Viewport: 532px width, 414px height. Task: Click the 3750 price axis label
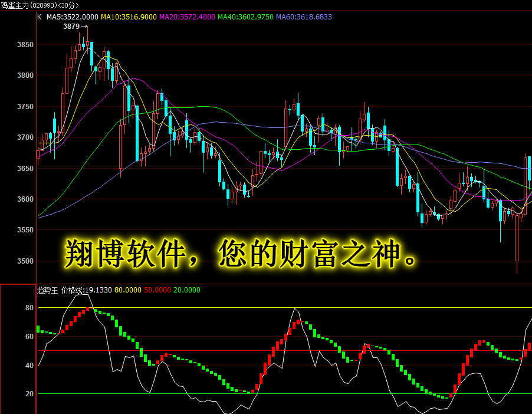click(x=25, y=107)
